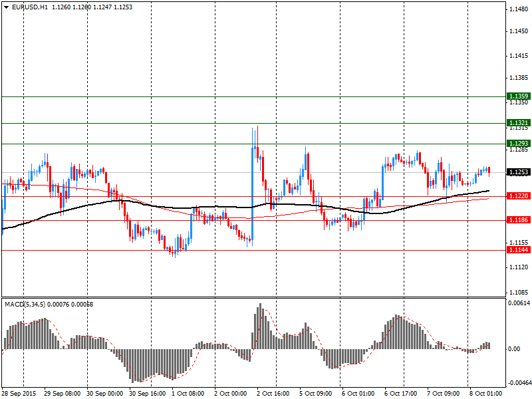This screenshot has height=399, width=532.
Task: Select the MACD values 0.00076 0.00068
Action: [70, 305]
